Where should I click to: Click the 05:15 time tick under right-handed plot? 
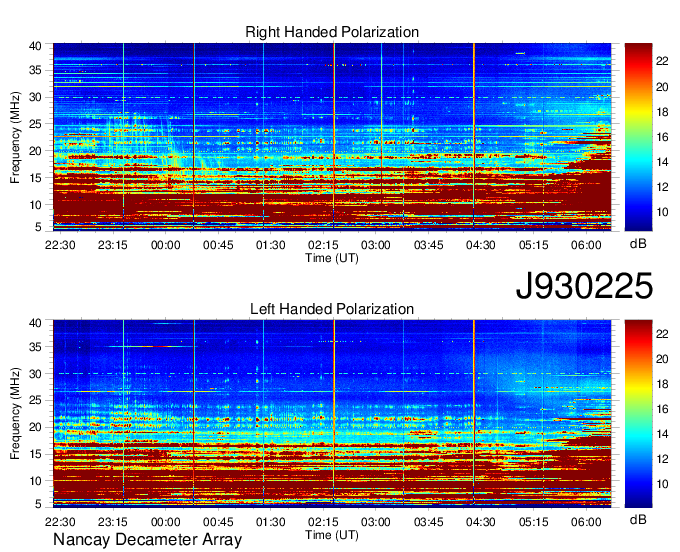click(533, 245)
